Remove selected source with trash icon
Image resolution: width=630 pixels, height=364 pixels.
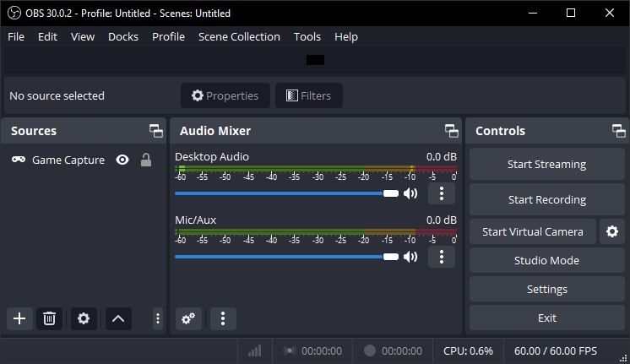pos(50,318)
